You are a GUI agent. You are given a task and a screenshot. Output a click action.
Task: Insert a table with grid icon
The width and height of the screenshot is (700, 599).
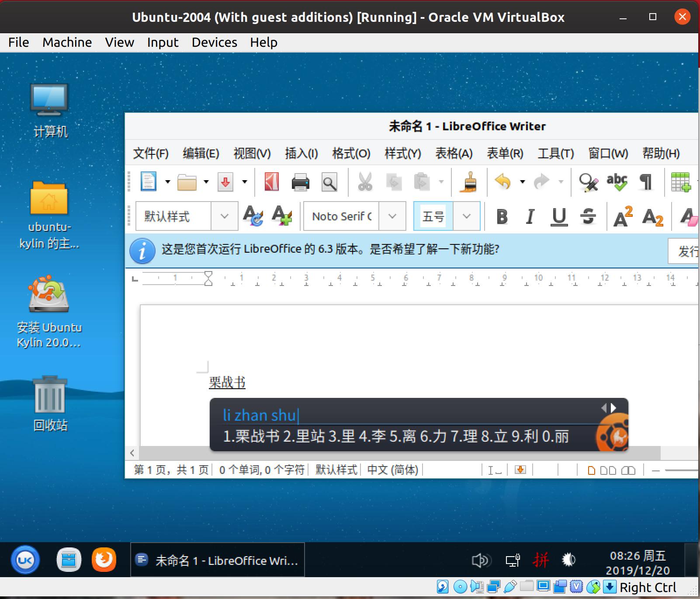pyautogui.click(x=681, y=182)
